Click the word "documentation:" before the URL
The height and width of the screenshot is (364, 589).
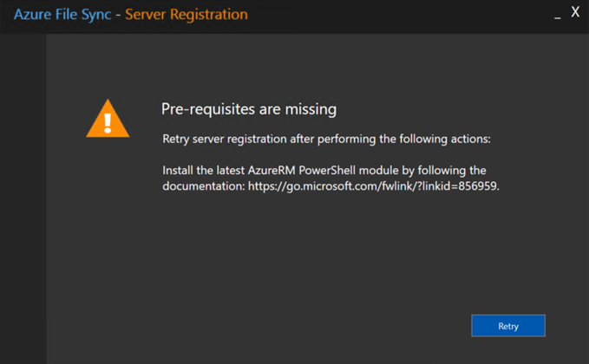204,186
